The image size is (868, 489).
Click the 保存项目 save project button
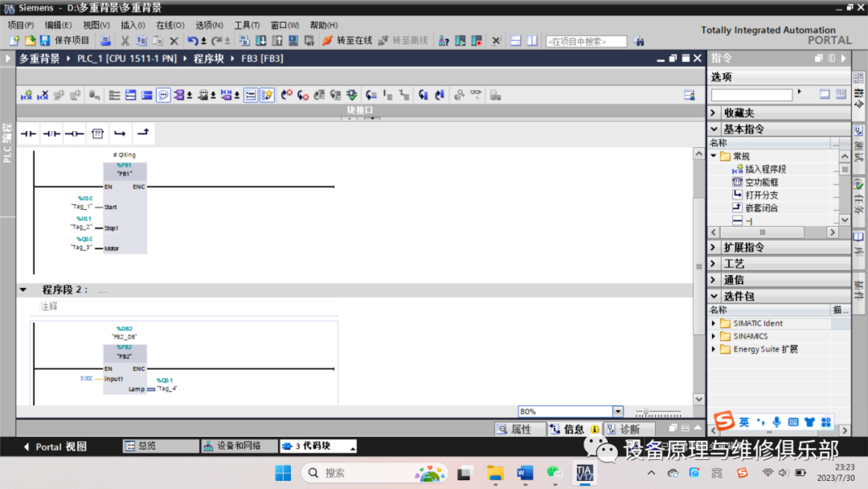64,40
